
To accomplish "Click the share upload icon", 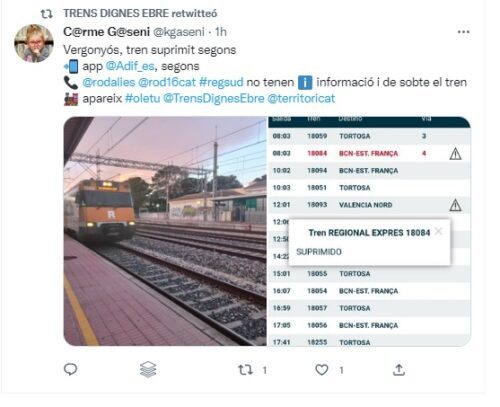I will (x=399, y=370).
